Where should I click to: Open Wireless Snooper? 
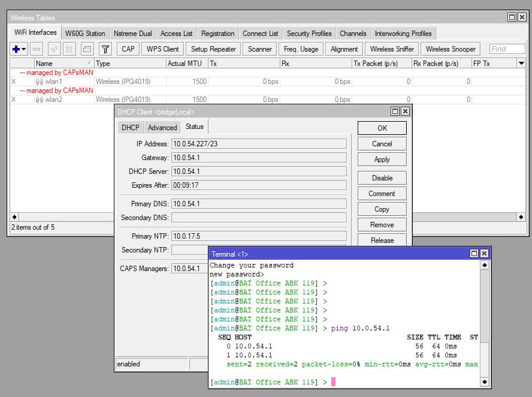[x=451, y=49]
